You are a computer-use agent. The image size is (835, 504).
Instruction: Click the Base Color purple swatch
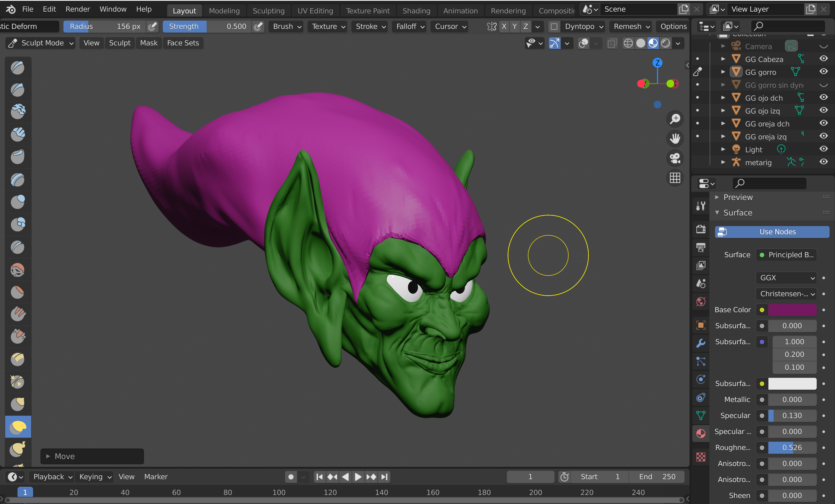tap(792, 310)
